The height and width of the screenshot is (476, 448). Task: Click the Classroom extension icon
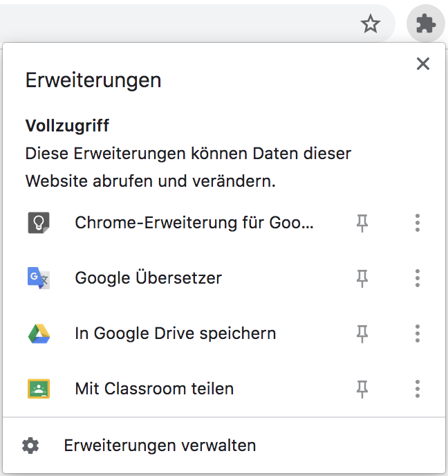point(39,389)
